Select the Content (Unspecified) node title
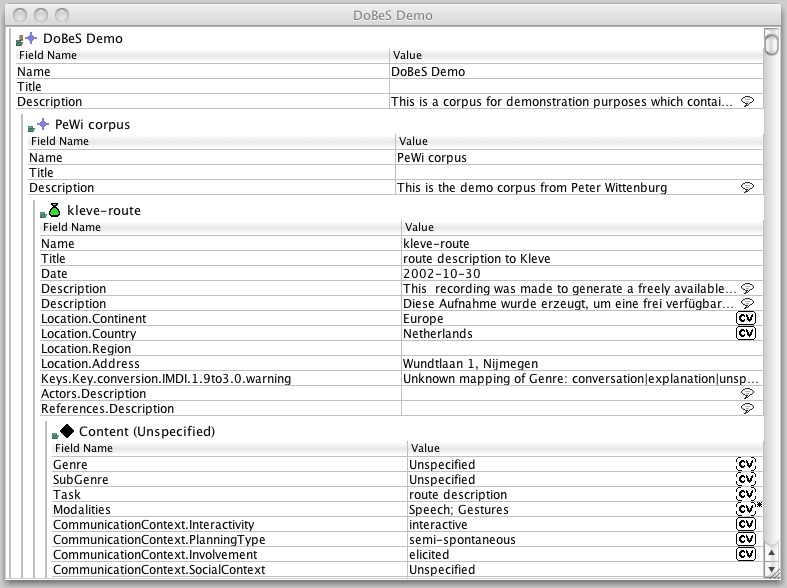 pos(147,431)
